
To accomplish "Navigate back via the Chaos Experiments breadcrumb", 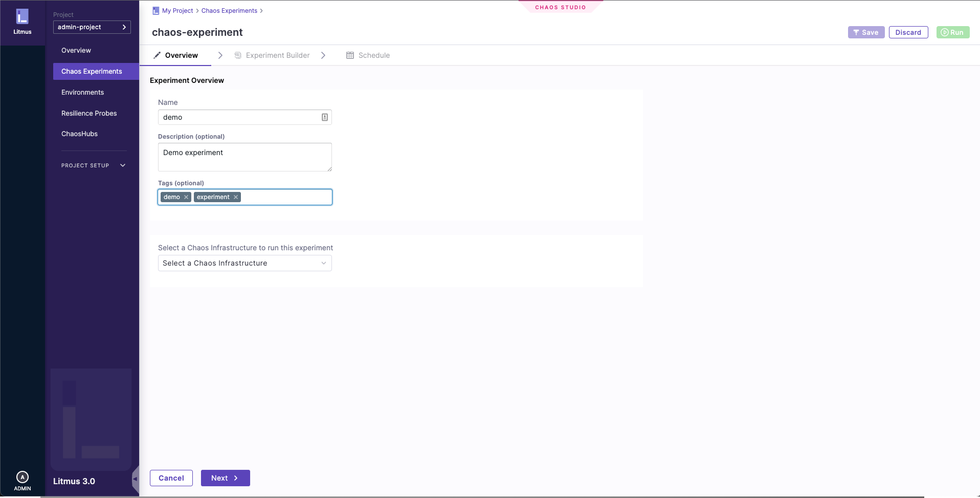I will (229, 10).
